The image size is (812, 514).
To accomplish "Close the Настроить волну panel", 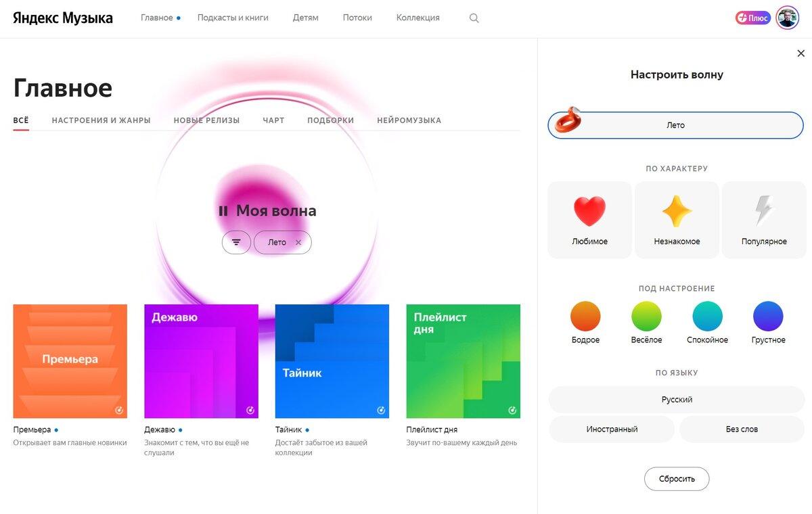I will [x=801, y=53].
